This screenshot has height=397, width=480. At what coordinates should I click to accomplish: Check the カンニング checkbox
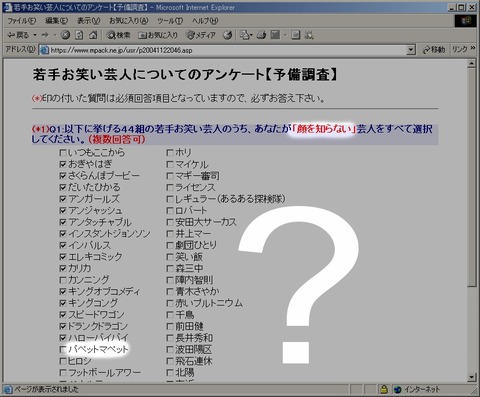pos(63,280)
